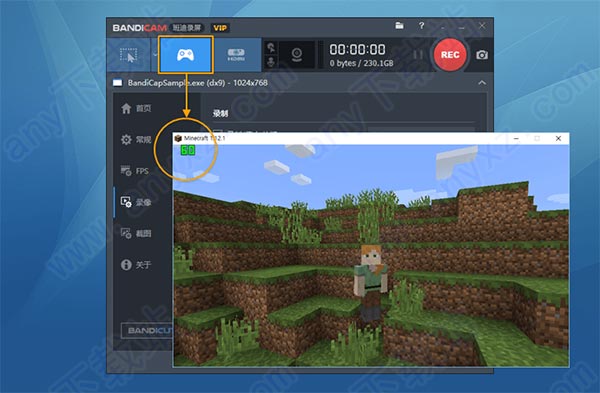Open the 截图 image capture tab
Screen dimensions: 600x393
[136, 233]
